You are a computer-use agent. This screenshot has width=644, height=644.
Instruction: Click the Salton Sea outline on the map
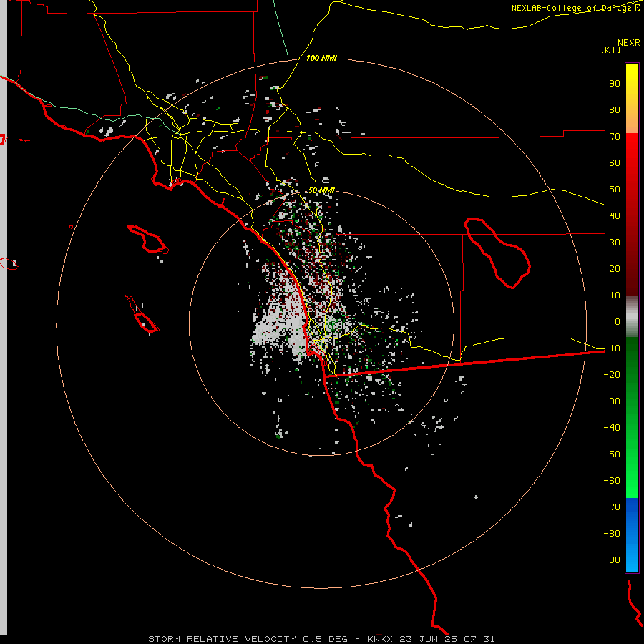(x=497, y=253)
